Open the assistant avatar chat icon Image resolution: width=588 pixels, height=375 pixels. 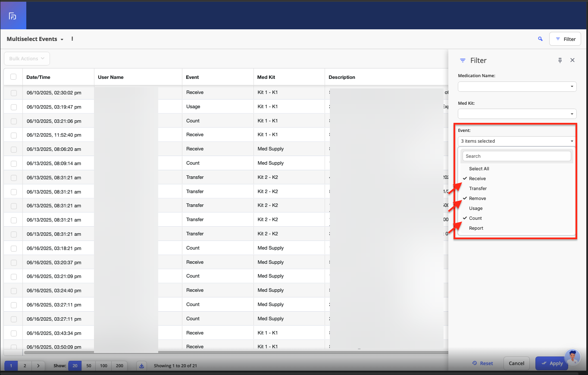click(572, 357)
